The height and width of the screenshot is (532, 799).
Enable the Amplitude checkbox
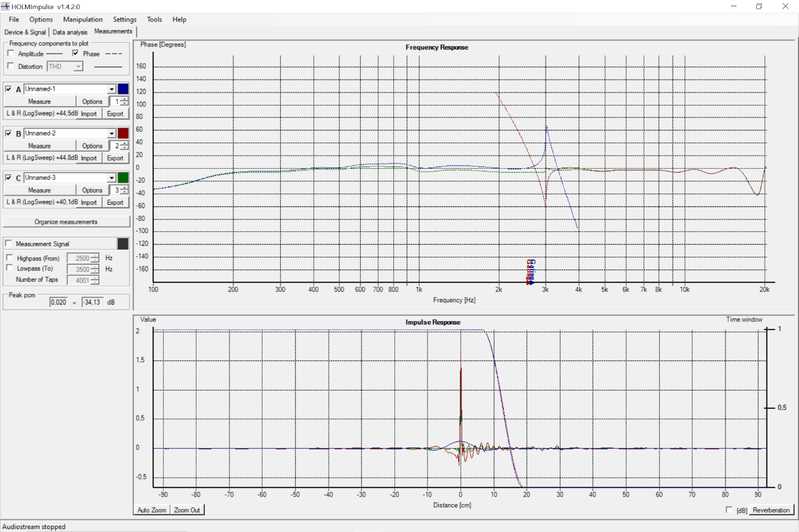pyautogui.click(x=11, y=54)
